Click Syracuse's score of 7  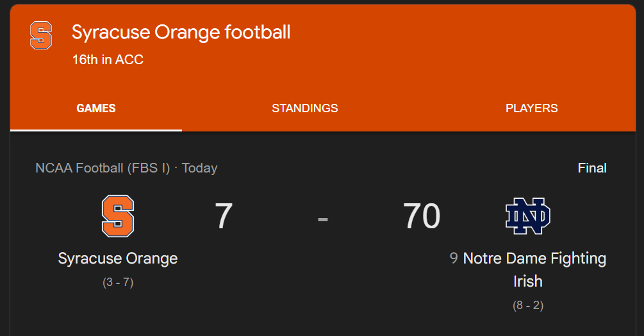[x=223, y=216]
